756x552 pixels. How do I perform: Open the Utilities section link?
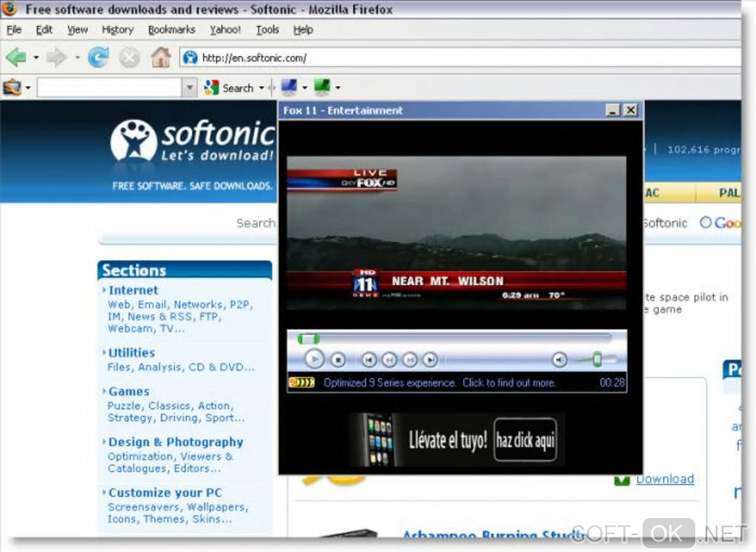point(132,353)
